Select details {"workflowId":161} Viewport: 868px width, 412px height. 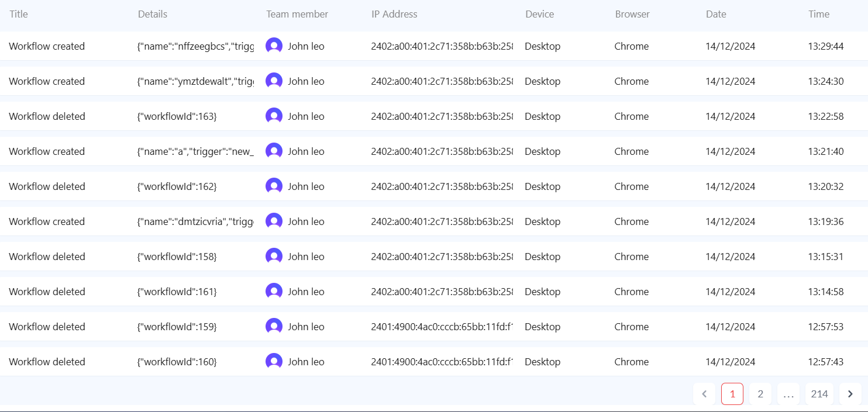coord(177,292)
